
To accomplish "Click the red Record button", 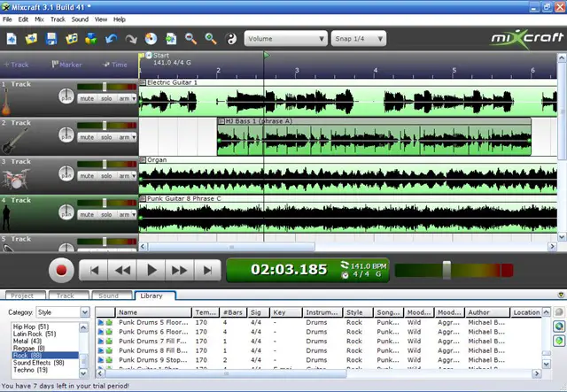I will click(x=61, y=270).
